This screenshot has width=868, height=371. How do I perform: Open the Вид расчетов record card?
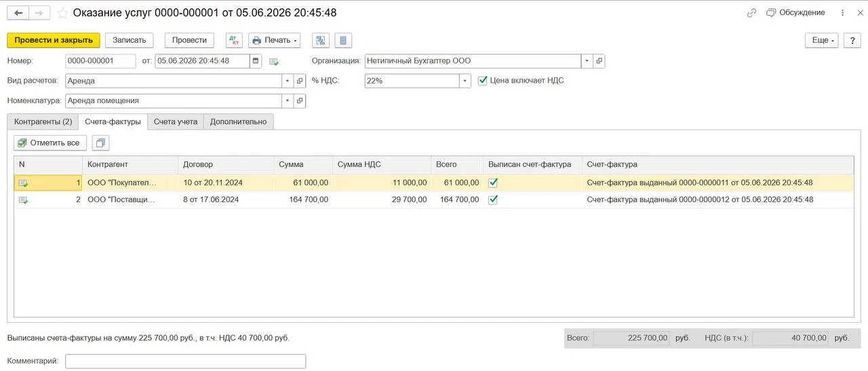[x=300, y=81]
